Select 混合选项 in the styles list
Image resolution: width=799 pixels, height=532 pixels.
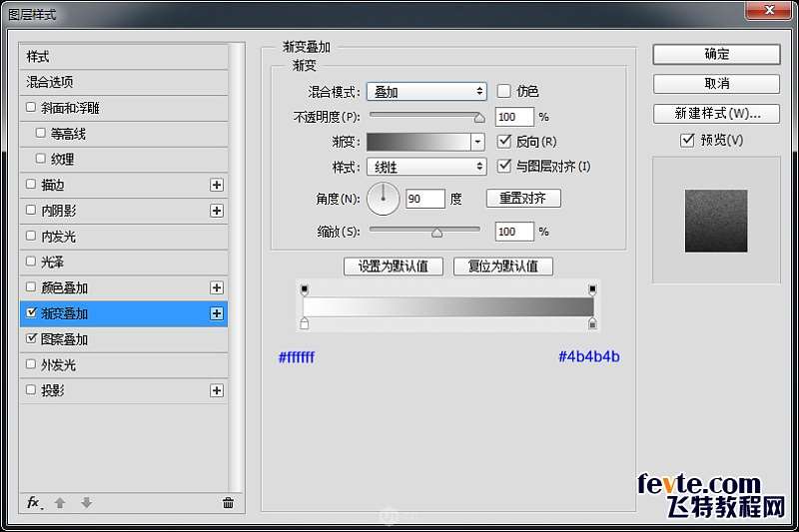click(x=50, y=82)
